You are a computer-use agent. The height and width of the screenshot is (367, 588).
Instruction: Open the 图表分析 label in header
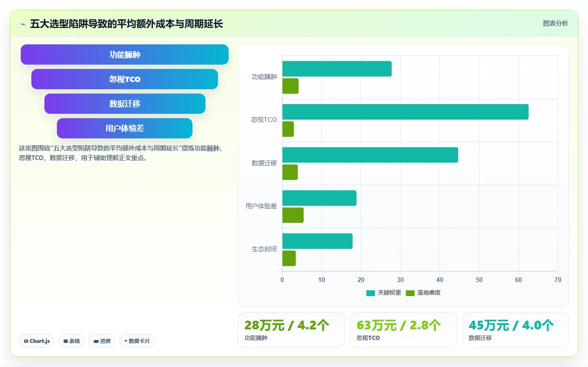point(555,23)
